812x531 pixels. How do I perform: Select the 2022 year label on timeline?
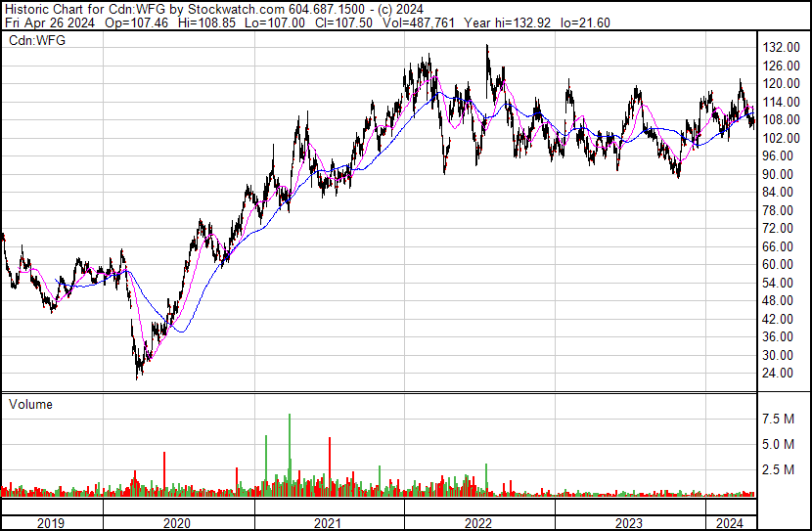pos(478,523)
